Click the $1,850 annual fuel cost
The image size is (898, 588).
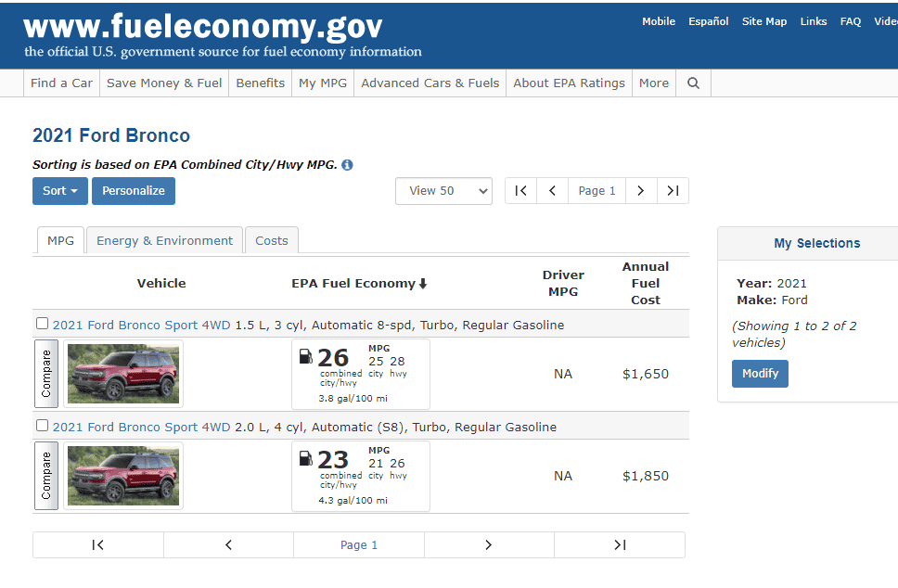coord(646,476)
